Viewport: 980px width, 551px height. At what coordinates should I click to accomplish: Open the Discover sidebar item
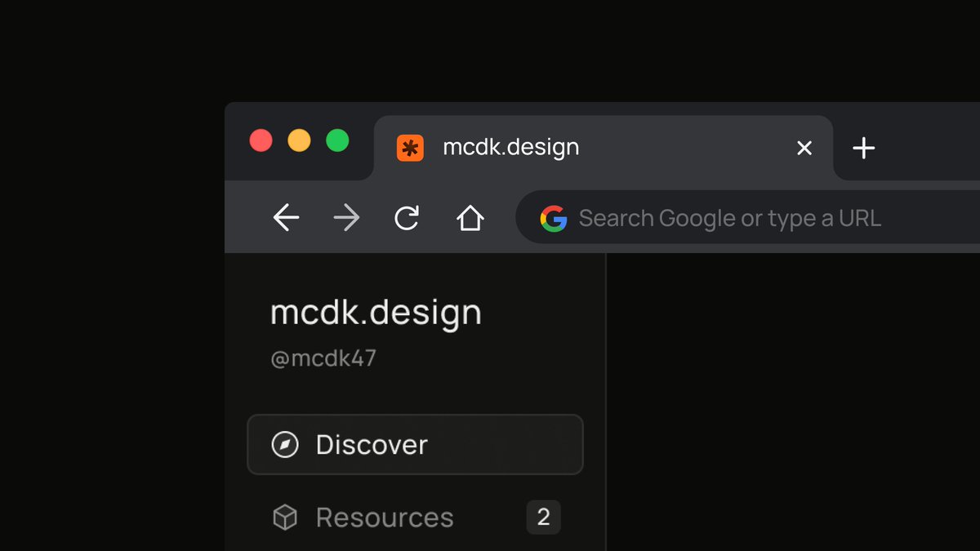pyautogui.click(x=416, y=445)
